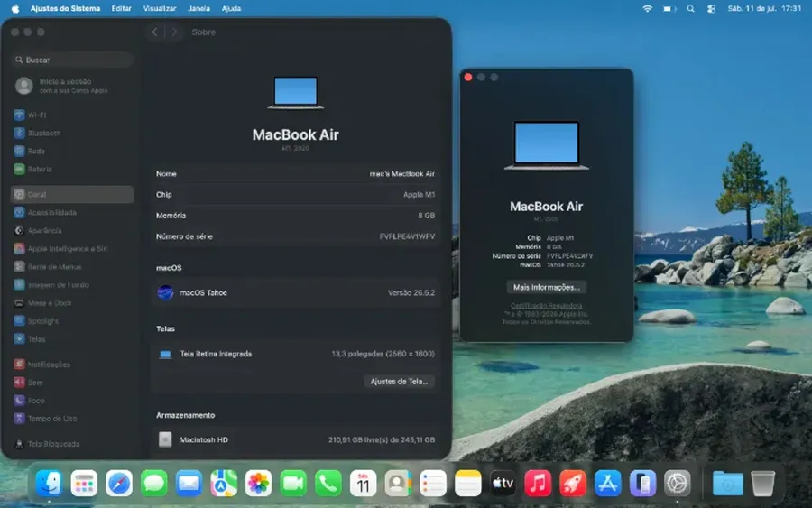
Task: Click the date and time clock
Action: pos(764,8)
